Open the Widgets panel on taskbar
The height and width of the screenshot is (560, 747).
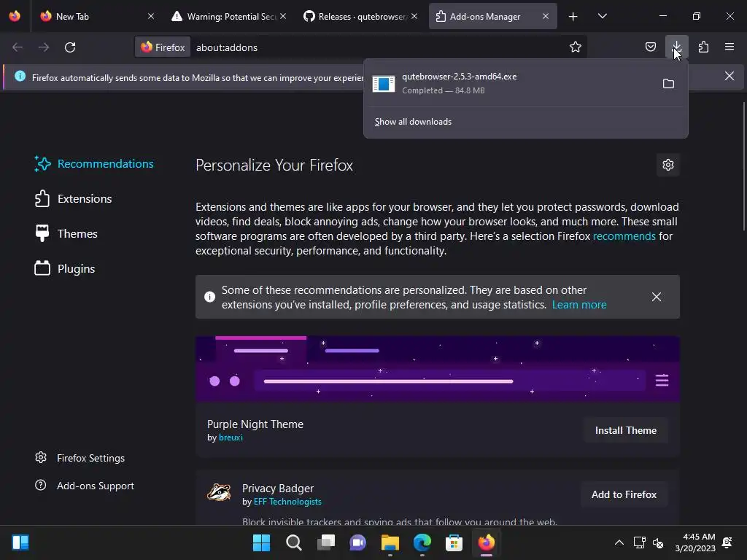pos(20,542)
